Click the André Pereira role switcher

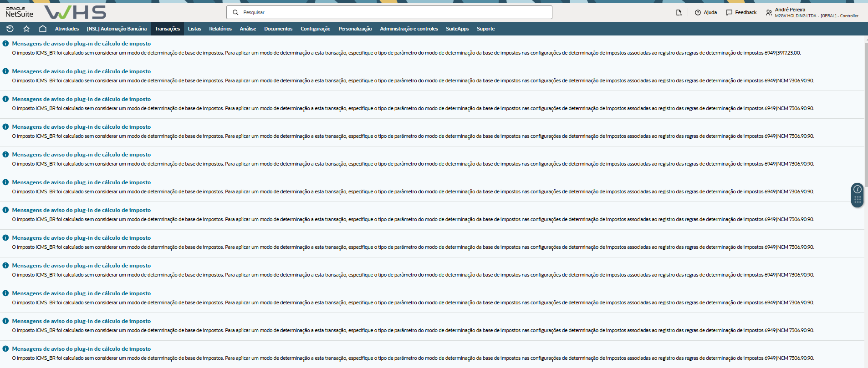(x=816, y=13)
